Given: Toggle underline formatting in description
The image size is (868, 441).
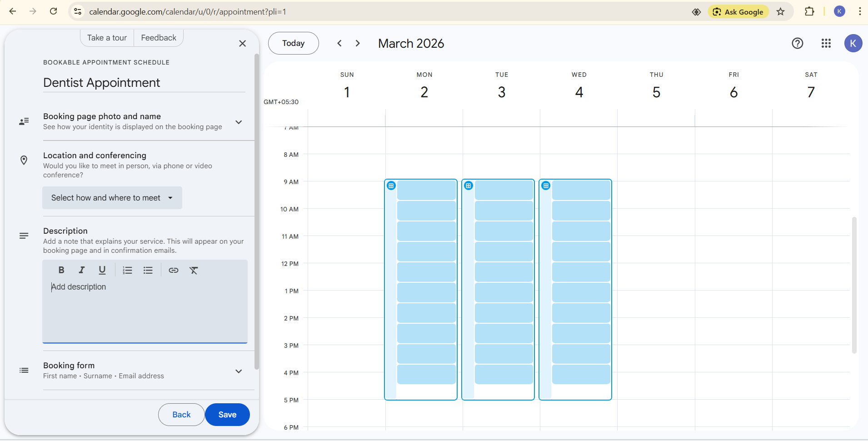Looking at the screenshot, I should (102, 270).
